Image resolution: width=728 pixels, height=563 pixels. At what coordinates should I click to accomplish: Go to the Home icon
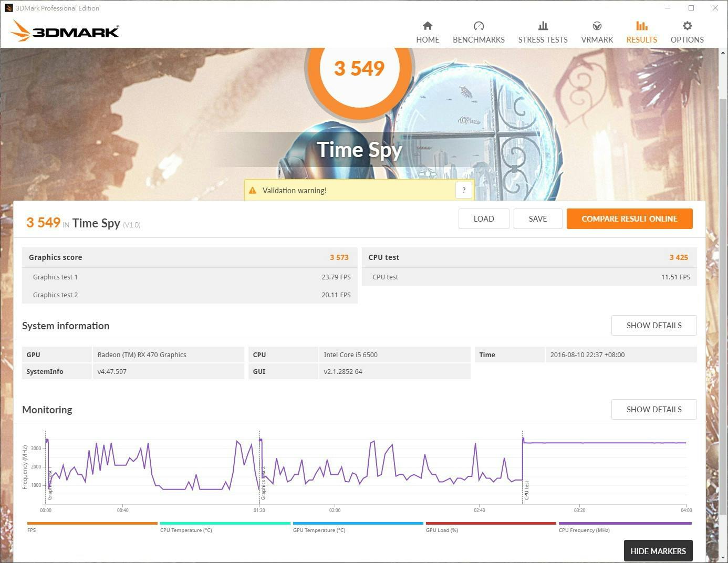click(x=428, y=26)
